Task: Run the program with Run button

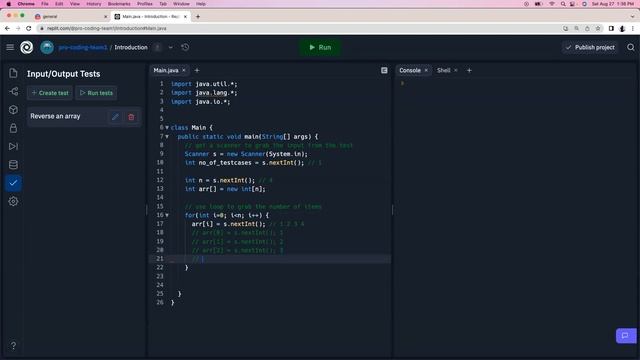Action: click(320, 47)
